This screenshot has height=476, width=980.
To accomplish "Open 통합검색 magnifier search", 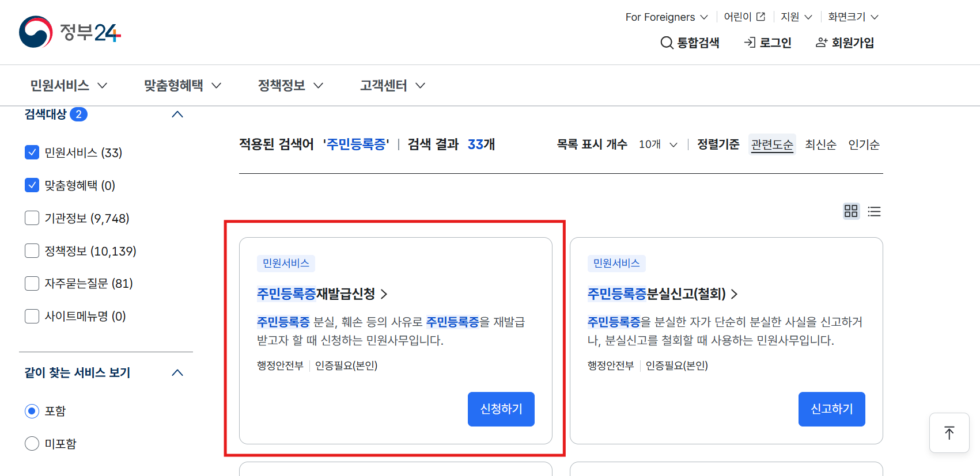I will (x=690, y=43).
